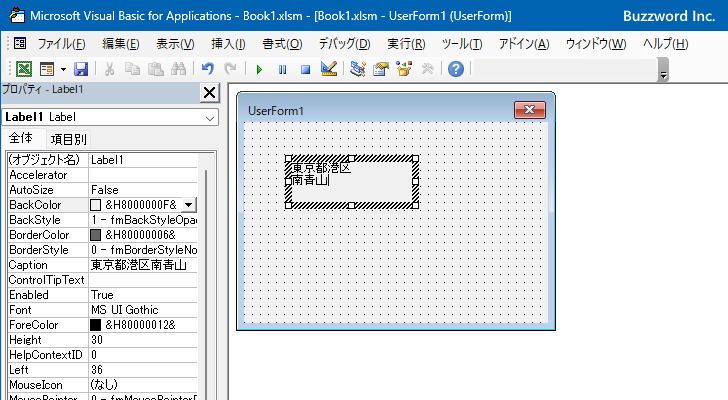Select the BackStyle property value

point(143,220)
